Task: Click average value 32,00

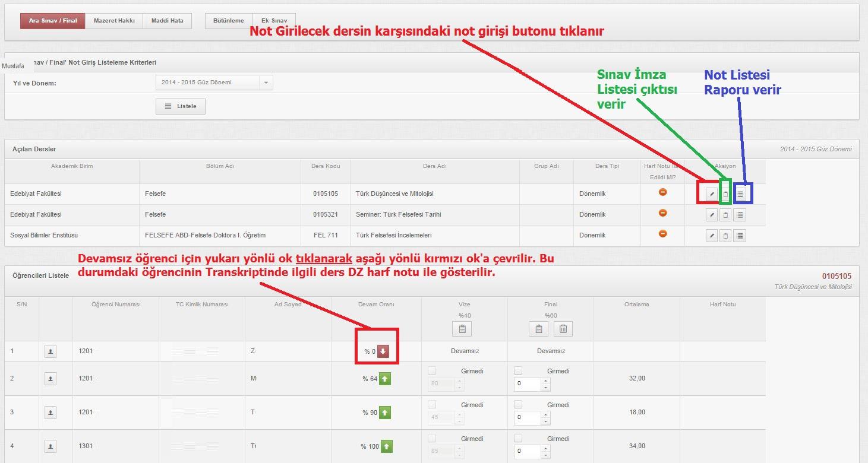Action: click(637, 379)
